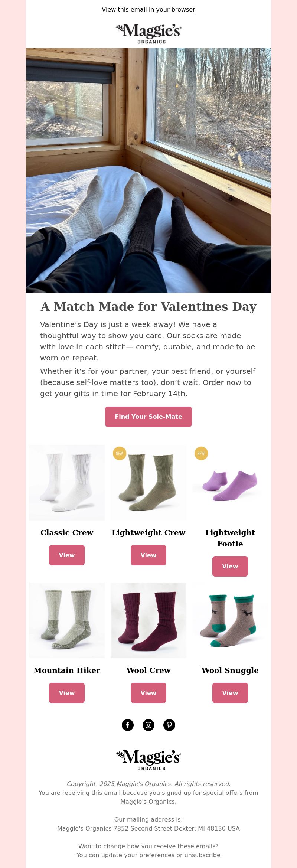This screenshot has height=868, width=297.
Task: View the Mountain Hiker socks
Action: (x=67, y=693)
